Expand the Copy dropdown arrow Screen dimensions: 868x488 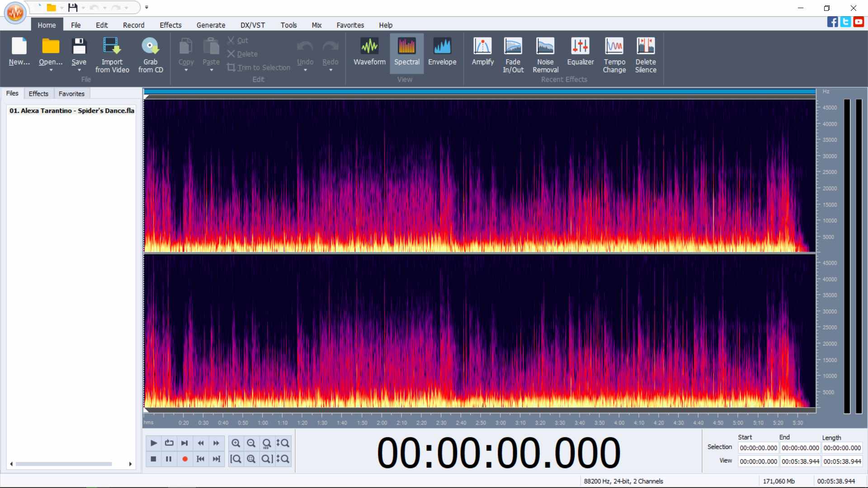(x=186, y=70)
